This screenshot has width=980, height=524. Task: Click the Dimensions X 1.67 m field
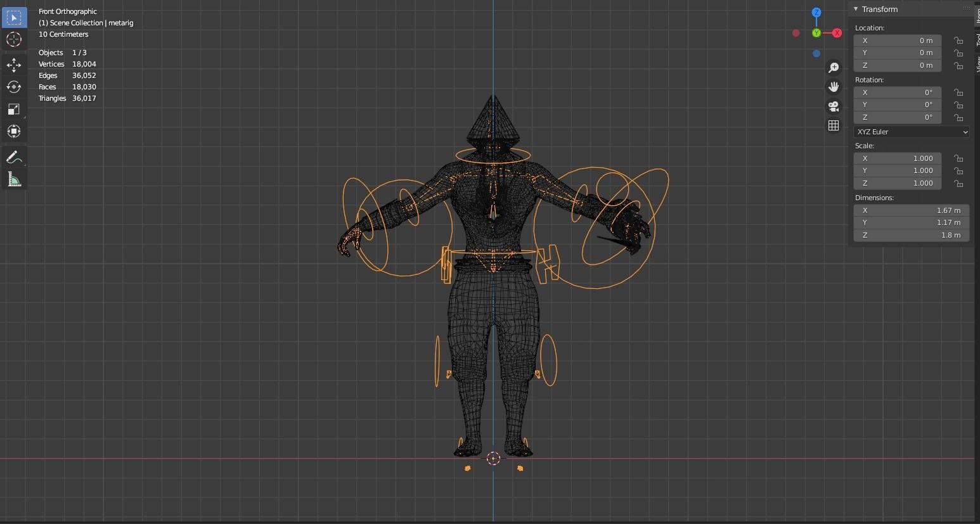pos(912,210)
